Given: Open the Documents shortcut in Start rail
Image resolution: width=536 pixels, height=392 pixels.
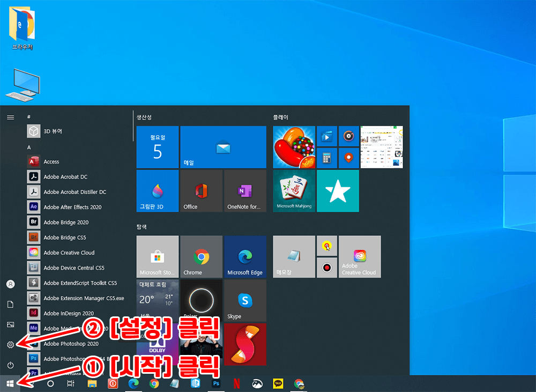Looking at the screenshot, I should coord(10,304).
